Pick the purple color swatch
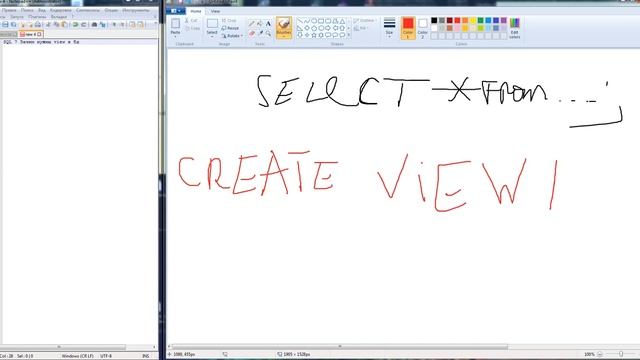The image size is (640, 360). pyautogui.click(x=504, y=20)
